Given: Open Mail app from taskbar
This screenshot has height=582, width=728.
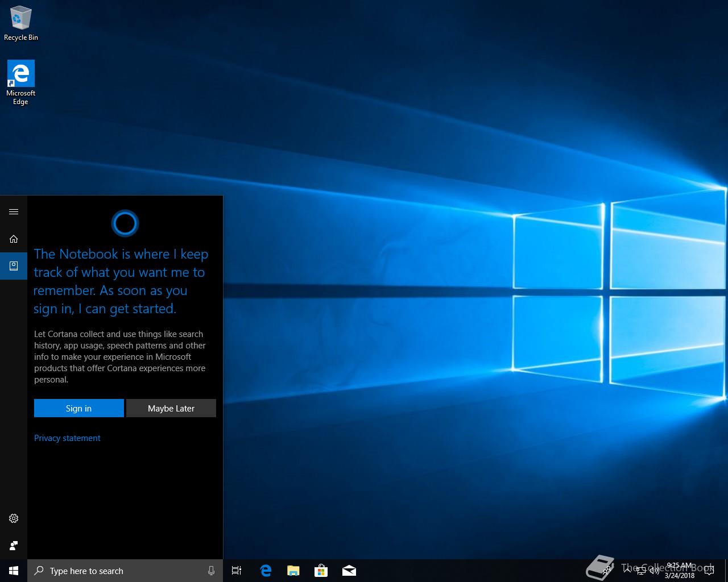Looking at the screenshot, I should [349, 571].
